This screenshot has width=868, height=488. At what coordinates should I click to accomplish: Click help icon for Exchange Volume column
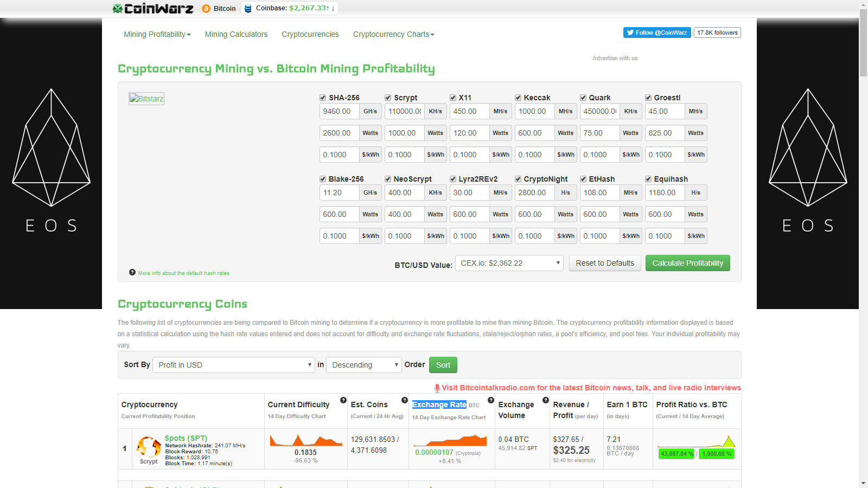click(x=545, y=400)
